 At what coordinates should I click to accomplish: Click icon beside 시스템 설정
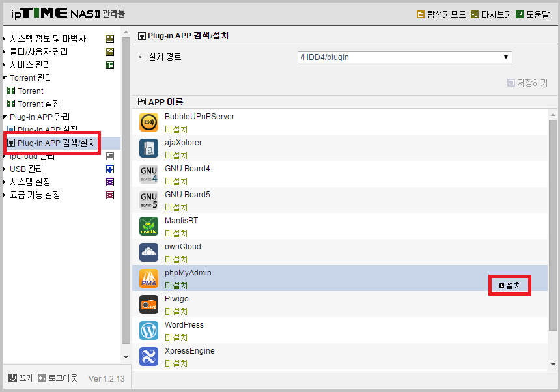point(110,182)
